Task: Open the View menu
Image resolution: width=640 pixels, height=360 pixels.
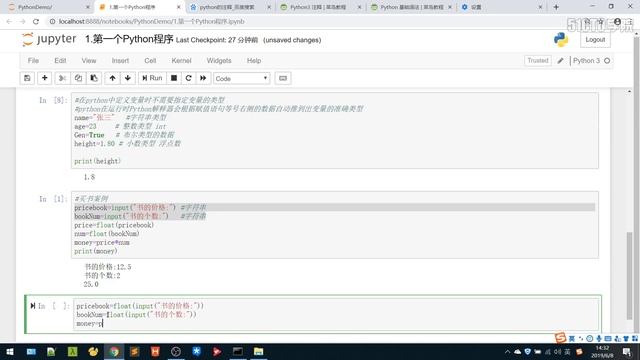Action: coord(89,60)
